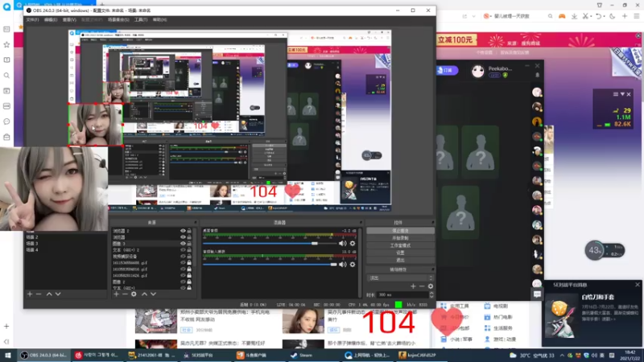Image resolution: width=644 pixels, height=362 pixels.
Task: Add a new scene with the plus icon
Action: pyautogui.click(x=30, y=294)
